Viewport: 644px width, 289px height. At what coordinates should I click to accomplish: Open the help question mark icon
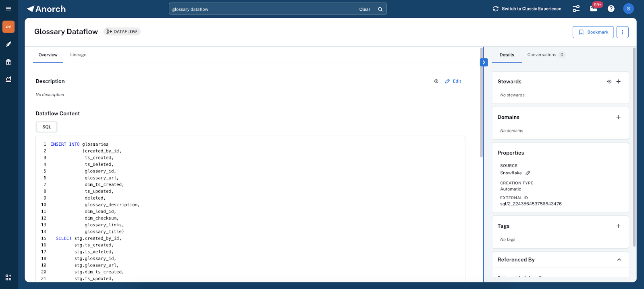pyautogui.click(x=611, y=9)
